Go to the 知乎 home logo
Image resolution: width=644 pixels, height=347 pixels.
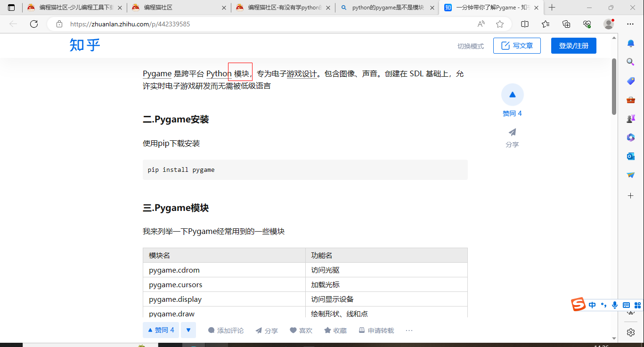(x=85, y=45)
